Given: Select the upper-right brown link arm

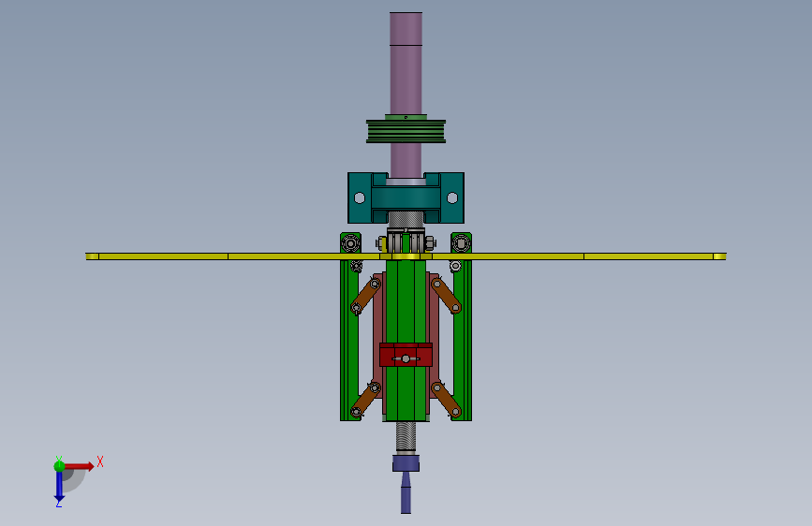Looking at the screenshot, I should tap(447, 296).
